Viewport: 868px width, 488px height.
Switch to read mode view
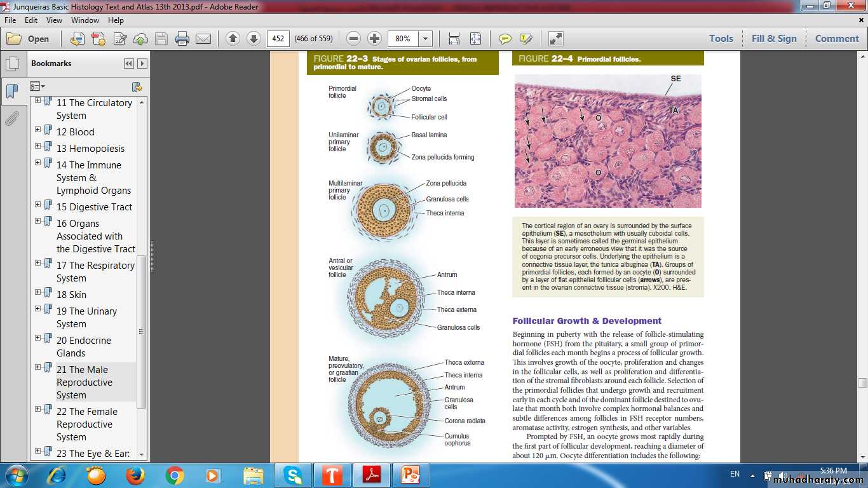[x=556, y=39]
